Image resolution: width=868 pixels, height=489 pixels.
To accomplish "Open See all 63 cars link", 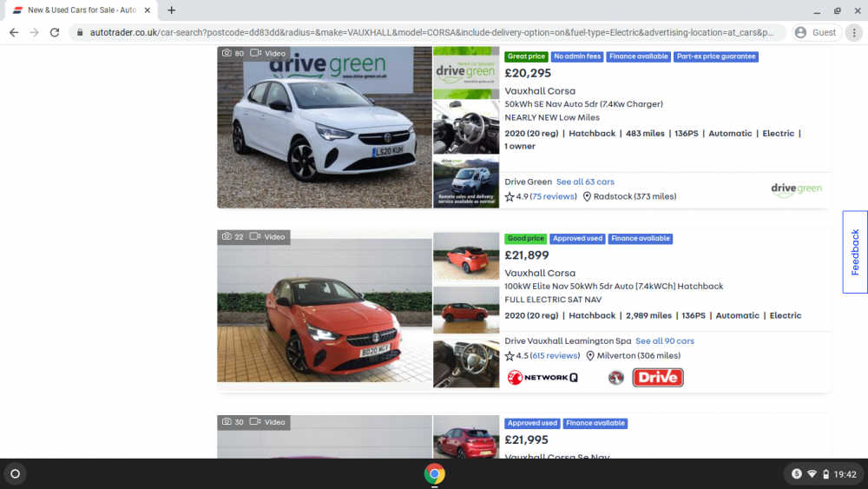I will 585,182.
